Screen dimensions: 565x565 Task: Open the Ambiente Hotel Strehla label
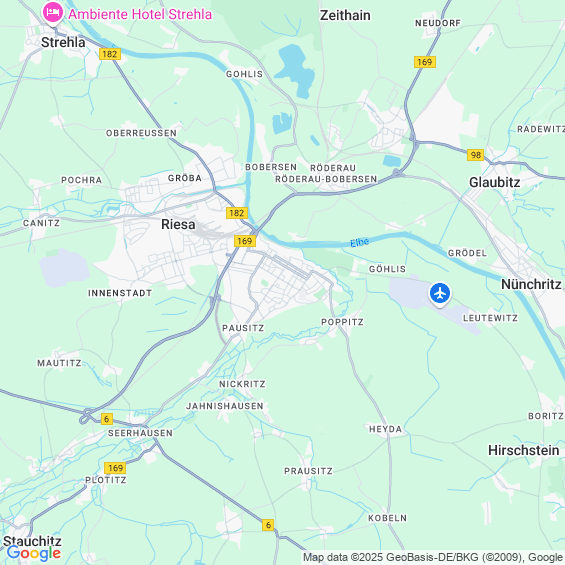click(140, 14)
